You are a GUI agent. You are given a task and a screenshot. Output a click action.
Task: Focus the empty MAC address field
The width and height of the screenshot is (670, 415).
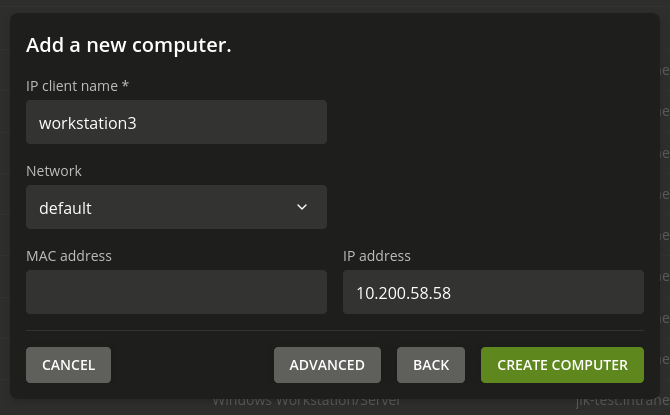click(x=176, y=293)
